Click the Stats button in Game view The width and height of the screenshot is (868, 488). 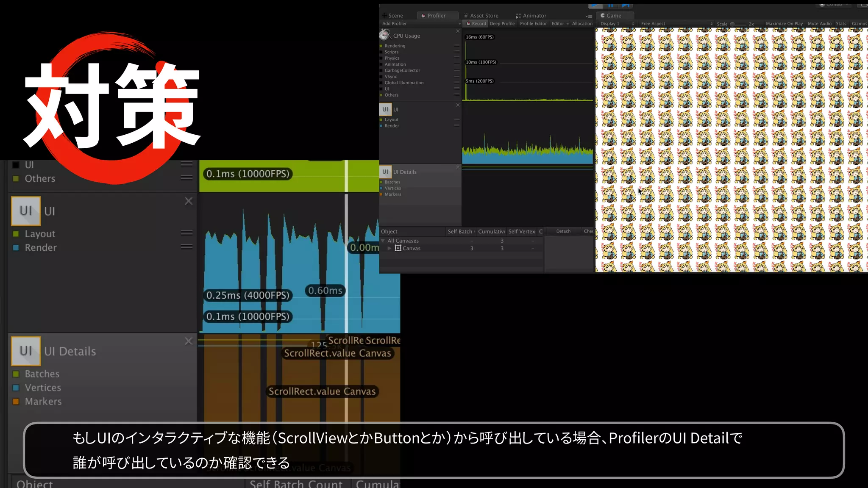(x=841, y=24)
